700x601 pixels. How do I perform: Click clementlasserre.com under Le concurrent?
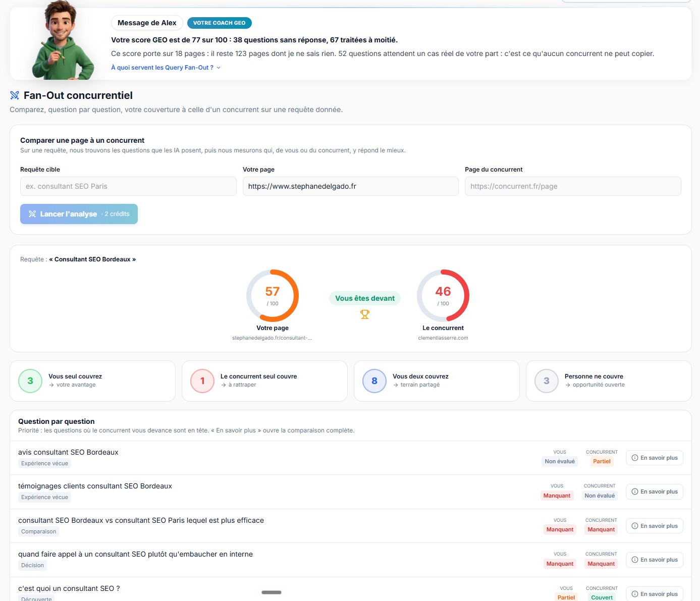pyautogui.click(x=443, y=338)
